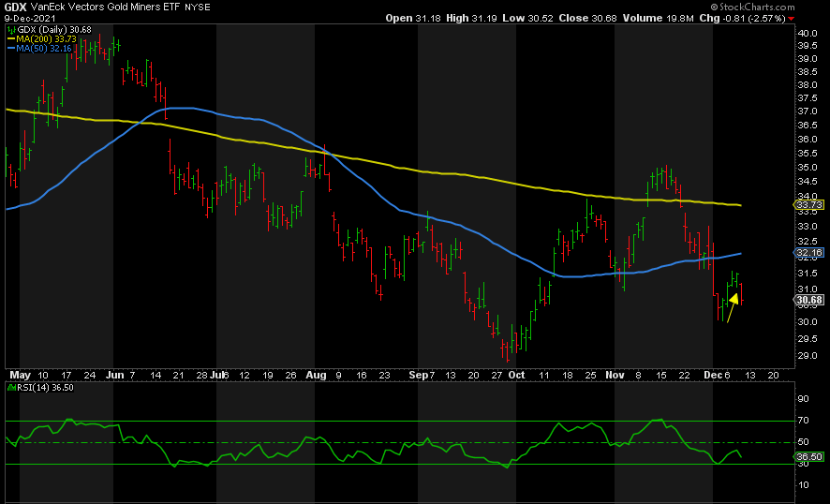Click the Jun month label on the date axis
This screenshot has width=830, height=504.
click(114, 375)
